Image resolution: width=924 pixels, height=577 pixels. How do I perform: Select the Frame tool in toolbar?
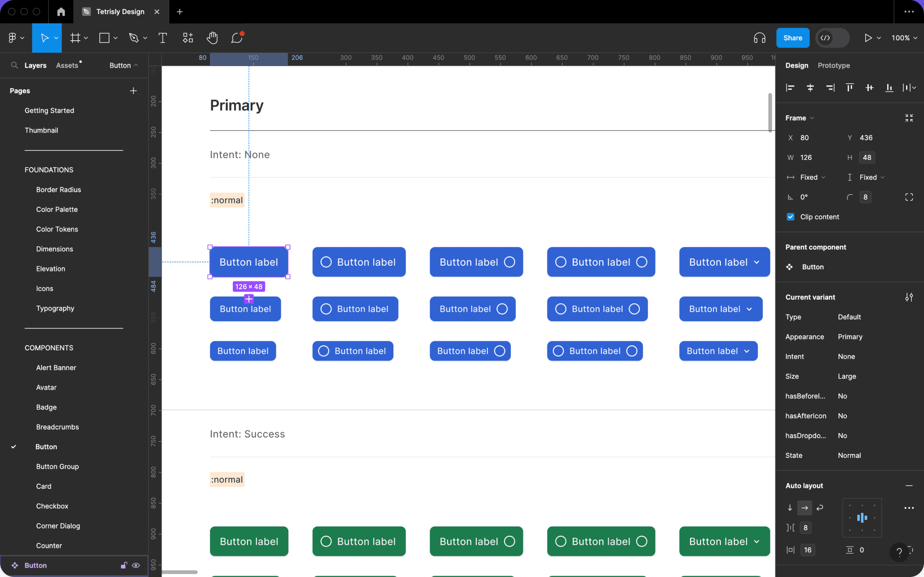(75, 38)
